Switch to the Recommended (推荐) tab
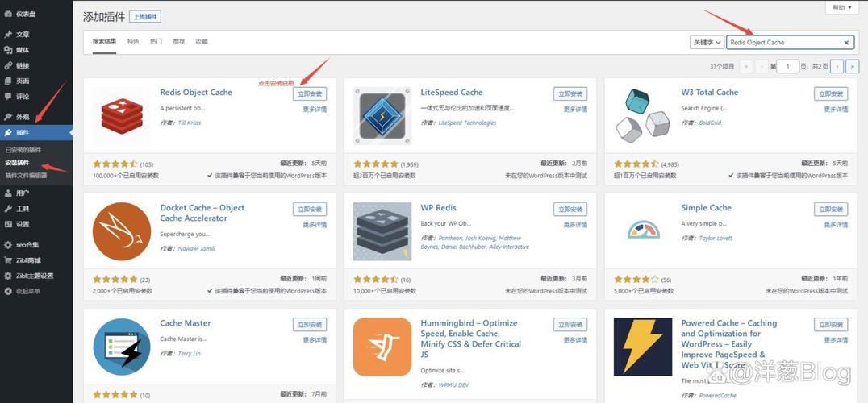Screen dimensions: 868x403 point(179,41)
